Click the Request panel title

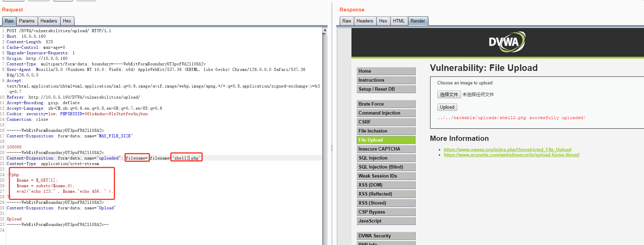(x=12, y=10)
